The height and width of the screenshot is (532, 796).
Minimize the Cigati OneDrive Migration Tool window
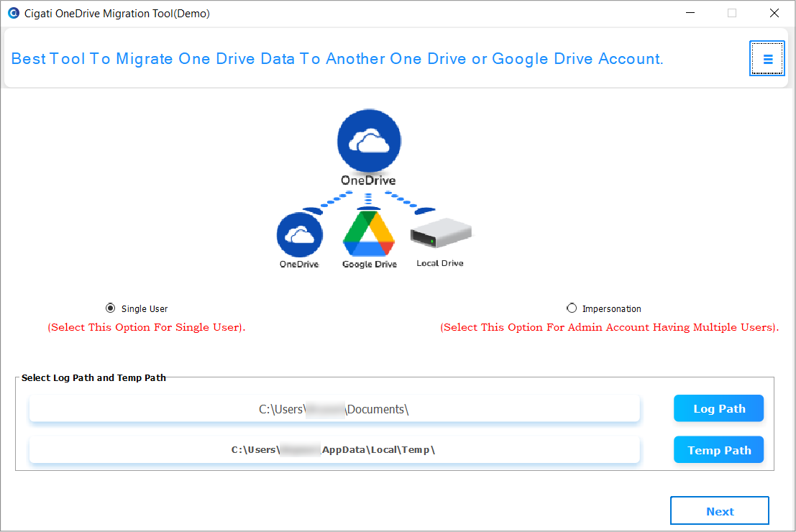[x=690, y=13]
